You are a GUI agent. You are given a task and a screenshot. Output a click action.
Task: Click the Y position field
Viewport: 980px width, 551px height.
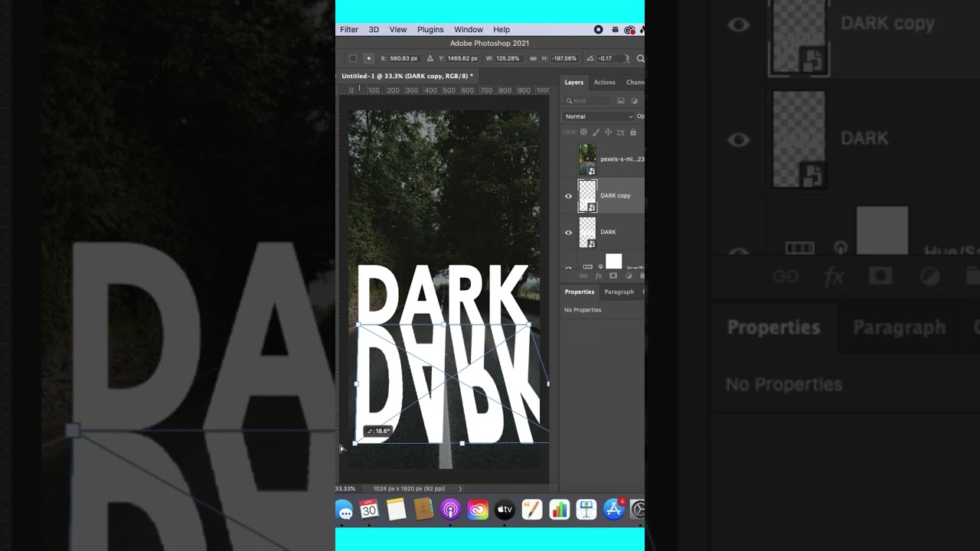click(x=462, y=58)
